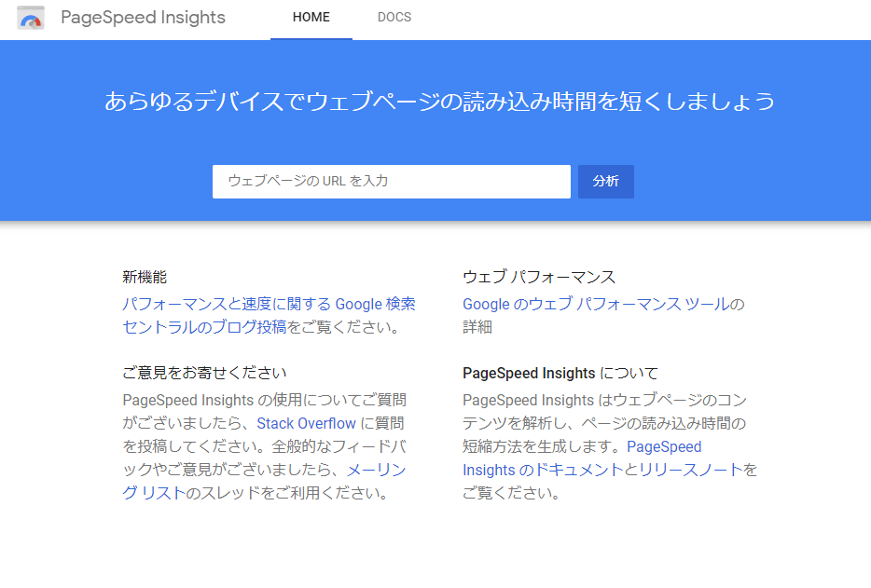
Task: Click the PageSpeed Insights について heading
Action: tap(560, 373)
